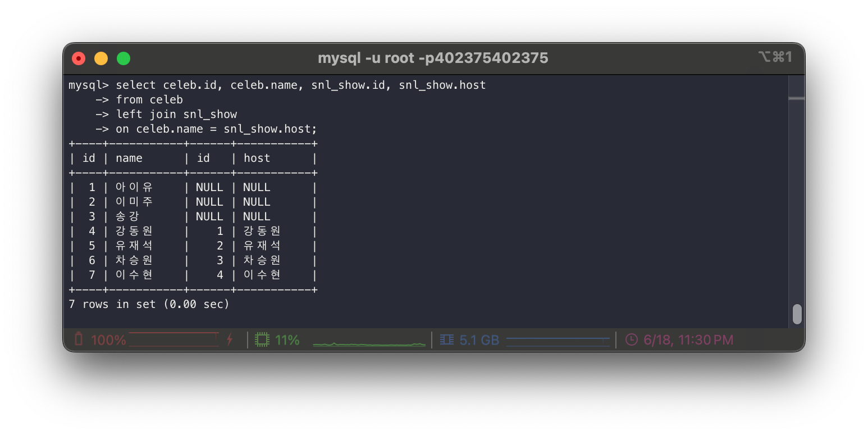Click the memory RAM icon
The height and width of the screenshot is (435, 868).
447,339
